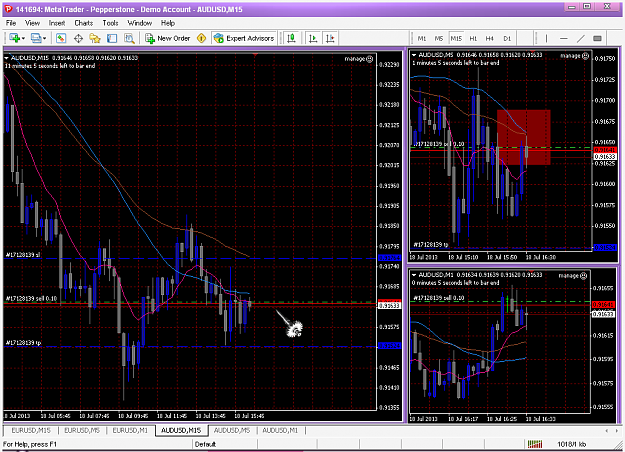Viewport: 625px width, 452px height.
Task: Switch to the AUDUSD,M5 chart tab
Action: point(232,430)
